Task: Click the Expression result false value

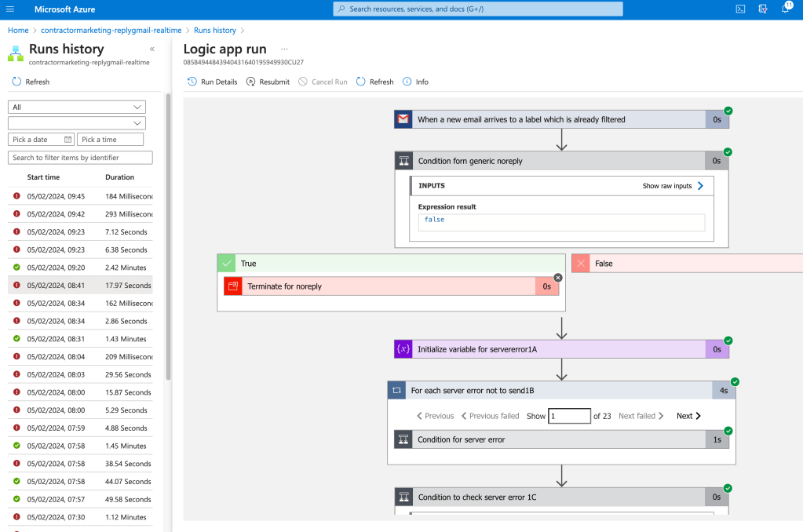Action: pos(561,222)
